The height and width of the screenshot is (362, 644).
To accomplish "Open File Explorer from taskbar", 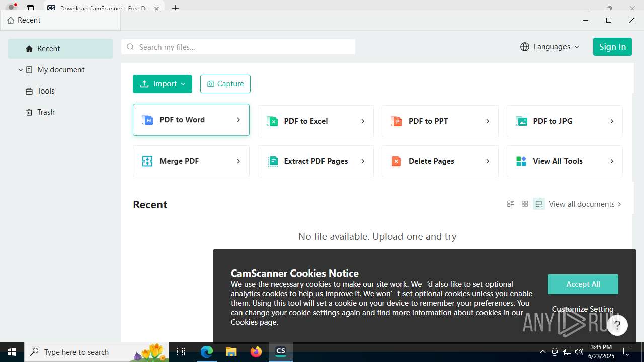I will (x=231, y=352).
